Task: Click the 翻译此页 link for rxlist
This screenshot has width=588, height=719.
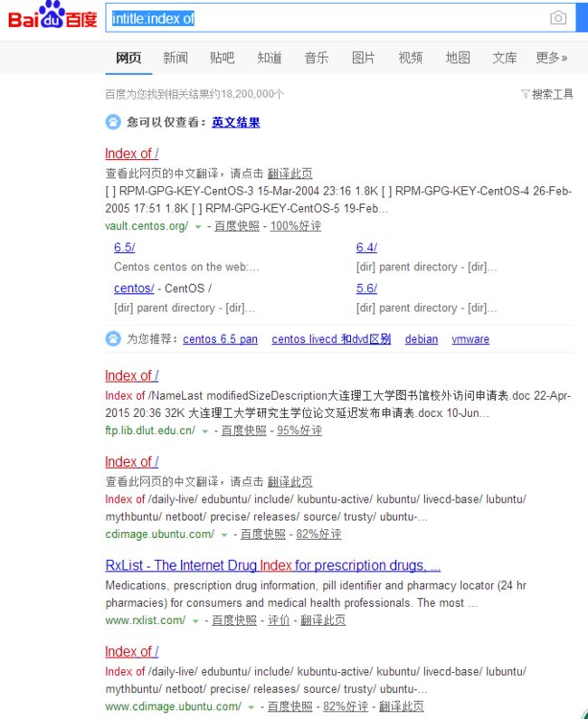Action: (x=323, y=620)
